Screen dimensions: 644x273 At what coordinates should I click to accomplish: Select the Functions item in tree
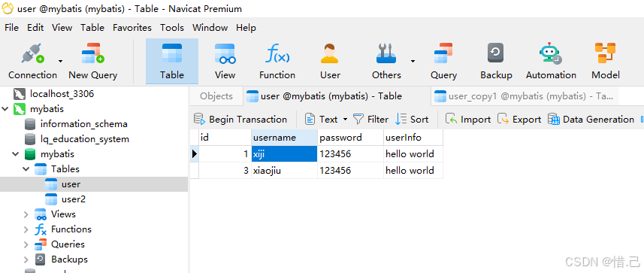tap(71, 229)
